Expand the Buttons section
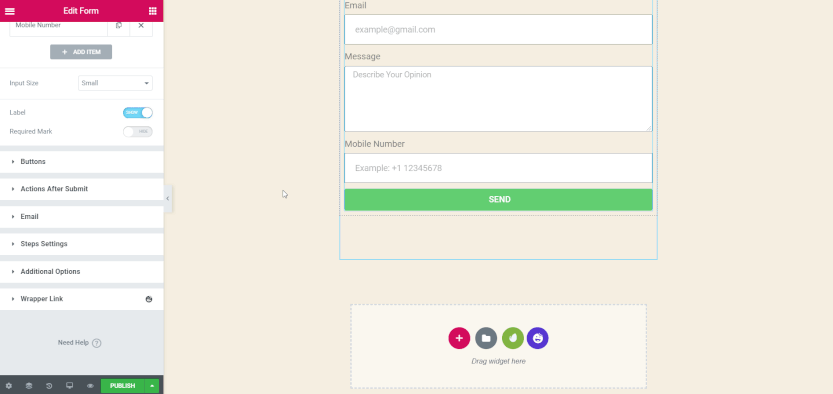This screenshot has height=394, width=833. [82, 161]
